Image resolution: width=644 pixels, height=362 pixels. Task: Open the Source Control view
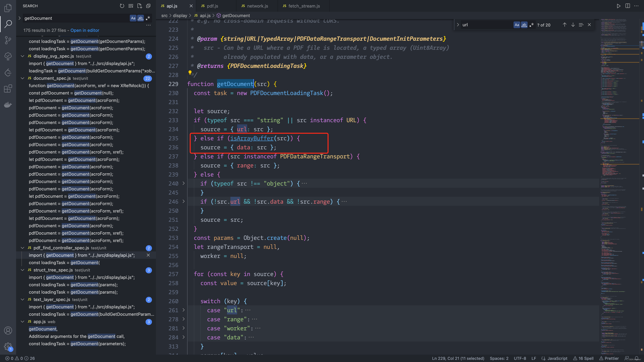[x=8, y=40]
